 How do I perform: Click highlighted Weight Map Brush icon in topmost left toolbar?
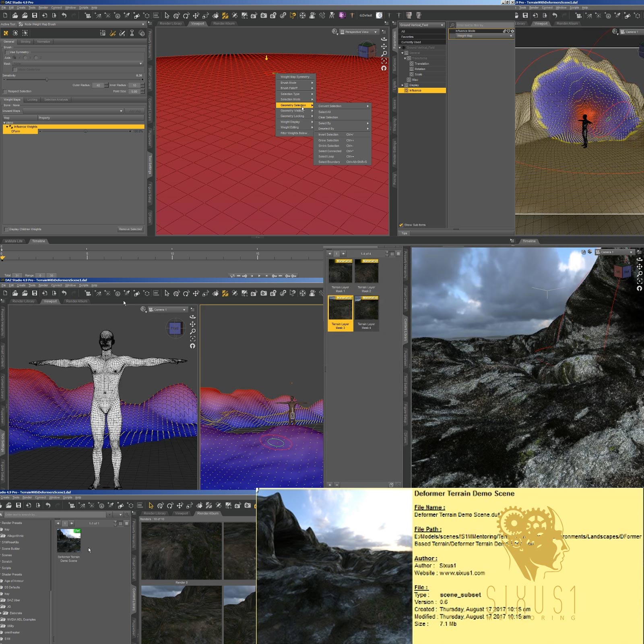tap(225, 15)
